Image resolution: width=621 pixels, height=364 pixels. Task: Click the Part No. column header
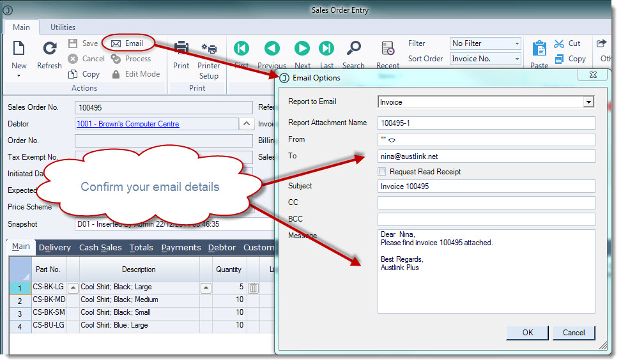point(49,269)
